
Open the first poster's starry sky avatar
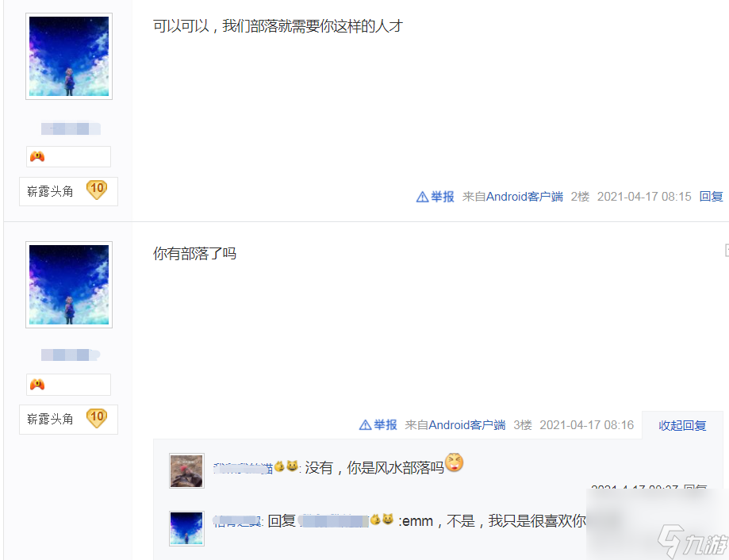pos(69,56)
